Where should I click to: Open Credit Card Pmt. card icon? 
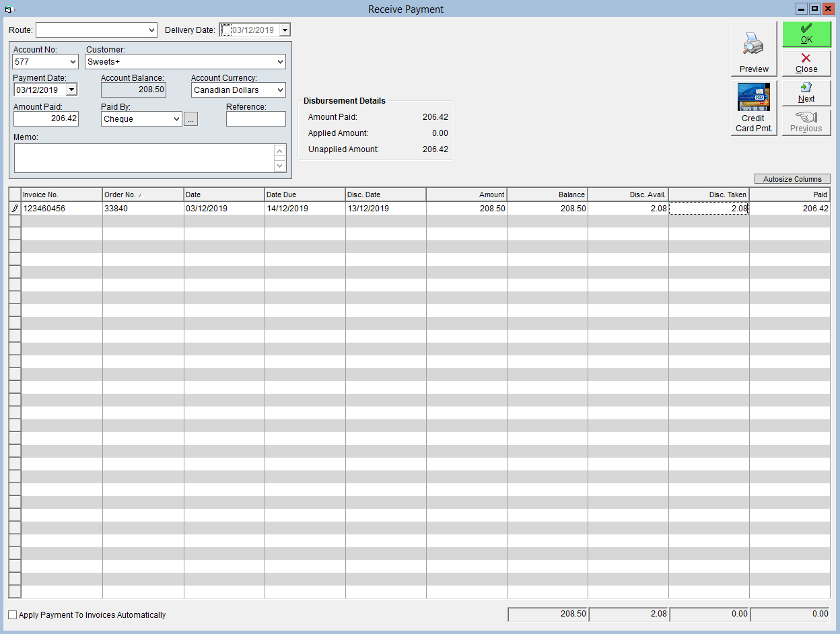pos(754,108)
